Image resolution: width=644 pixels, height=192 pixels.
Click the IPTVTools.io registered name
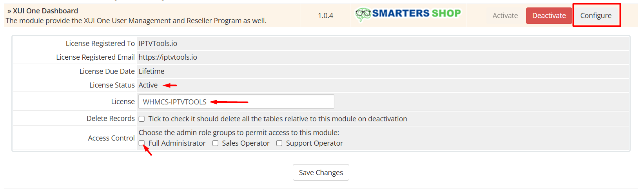pyautogui.click(x=158, y=44)
